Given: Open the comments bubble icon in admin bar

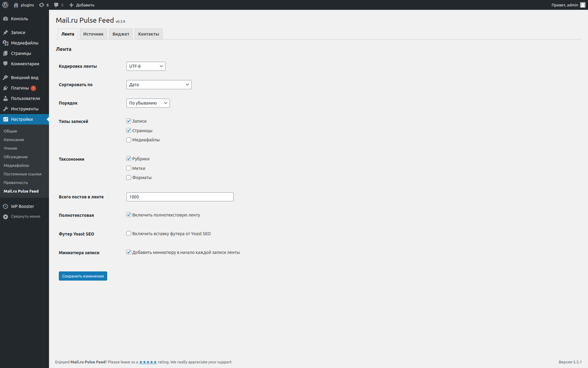Looking at the screenshot, I should click(56, 5).
